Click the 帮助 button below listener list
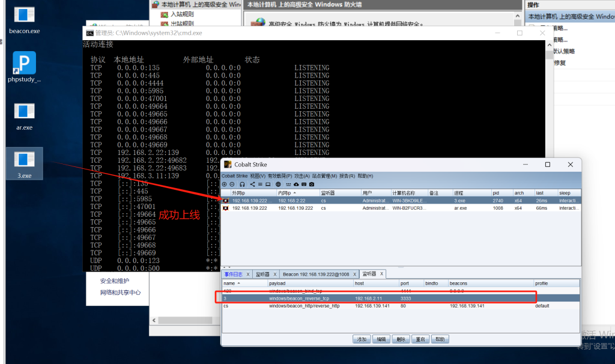 440,339
